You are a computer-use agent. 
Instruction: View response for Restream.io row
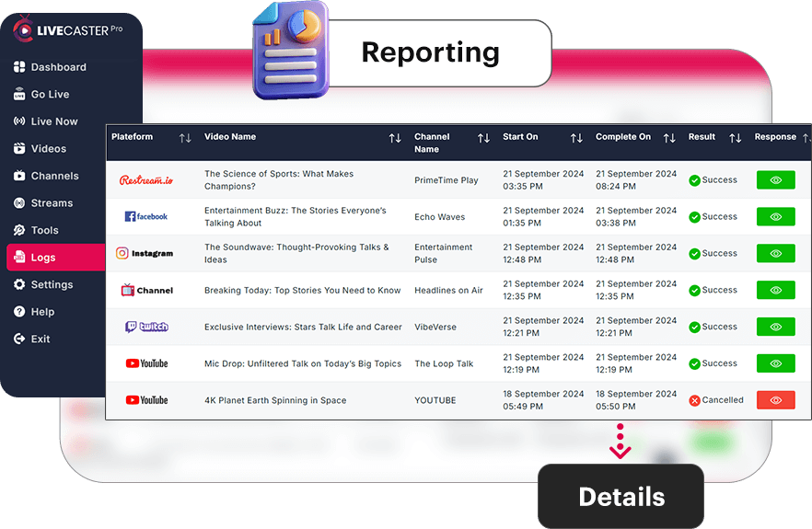point(775,180)
